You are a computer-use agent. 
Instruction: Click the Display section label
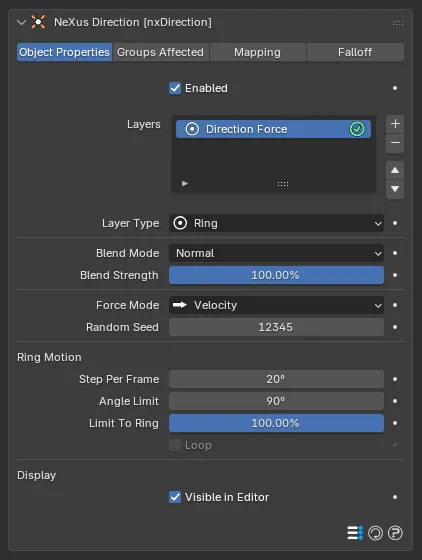[x=36, y=475]
